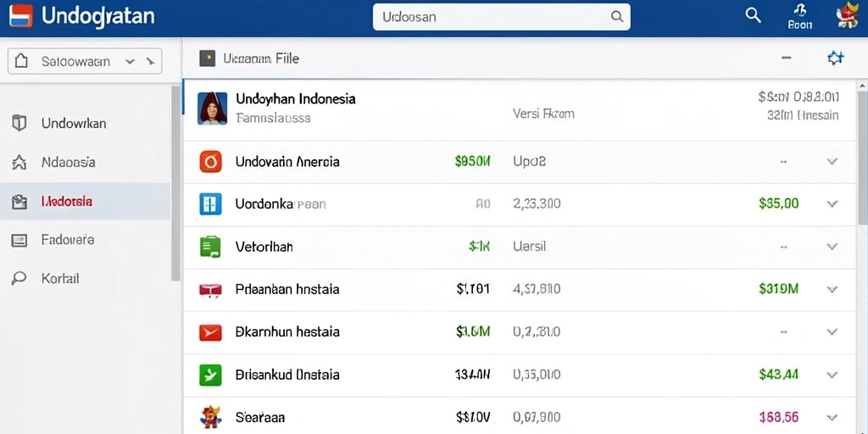Expand the Bkarnhun hestaia row chevron

tap(832, 332)
